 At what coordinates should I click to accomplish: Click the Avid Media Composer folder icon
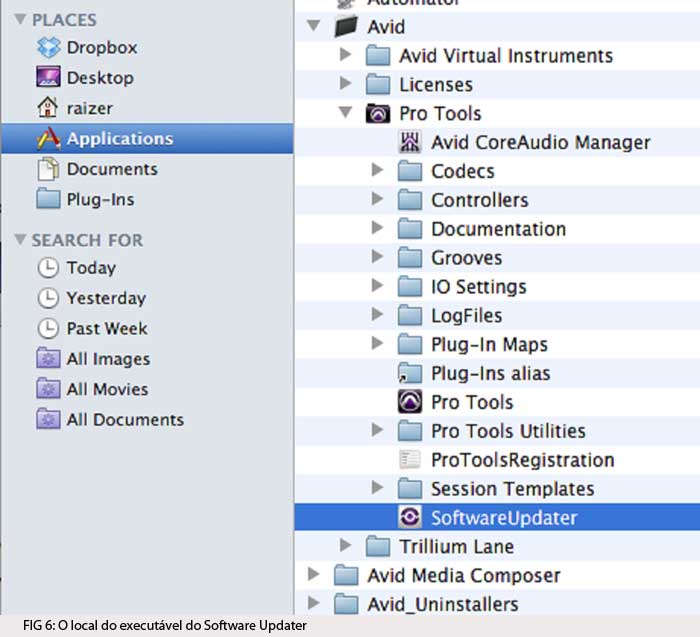[x=346, y=575]
